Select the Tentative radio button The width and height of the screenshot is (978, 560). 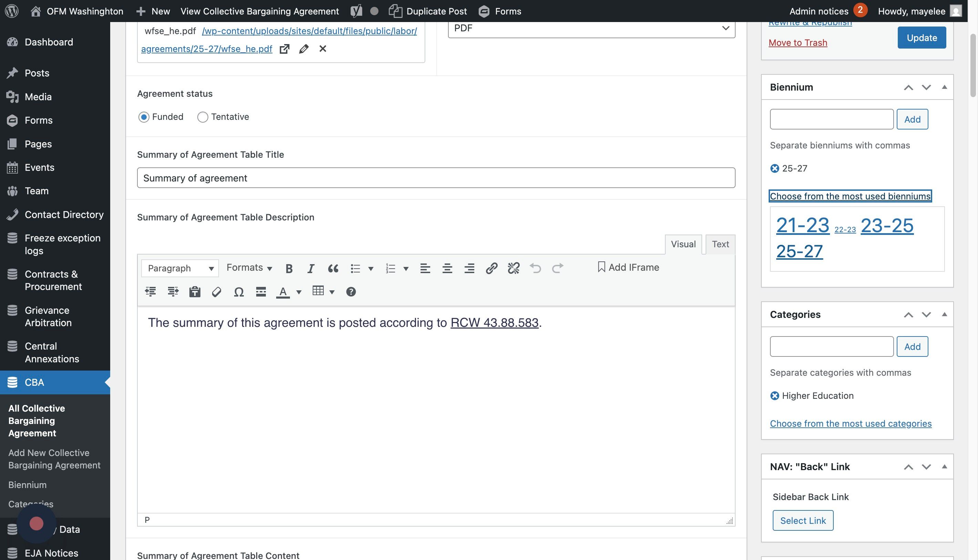tap(203, 117)
